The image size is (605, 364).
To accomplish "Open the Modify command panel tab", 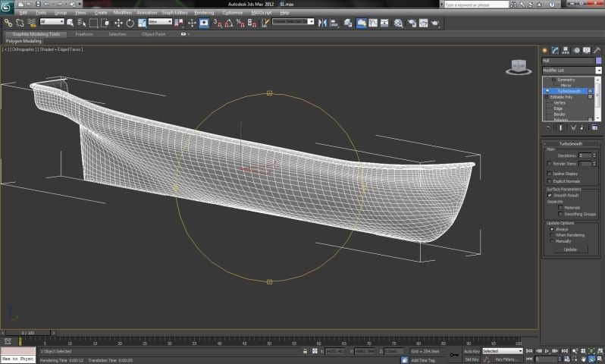I will (x=555, y=51).
